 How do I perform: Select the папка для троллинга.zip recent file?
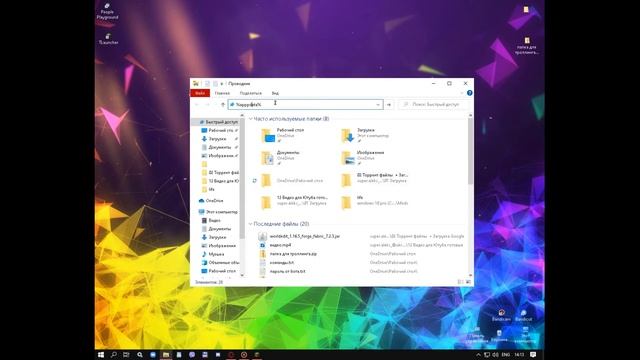[293, 254]
